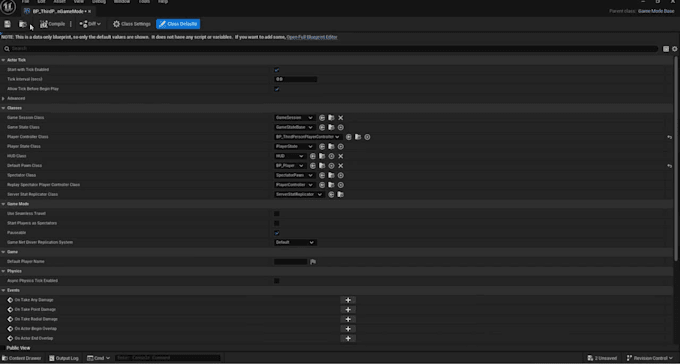Create new blueprint for Replay Spectator Player Controller
The height and width of the screenshot is (364, 680).
[340, 185]
